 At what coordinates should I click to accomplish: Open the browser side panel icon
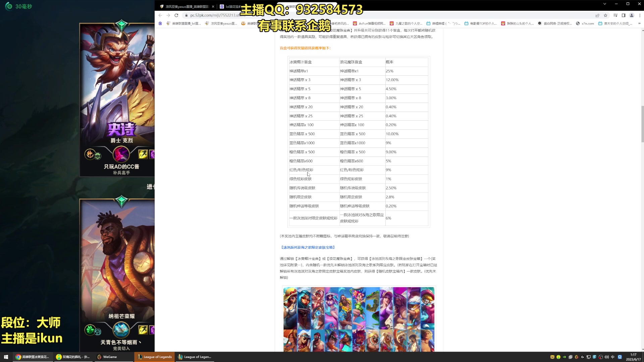(x=624, y=15)
